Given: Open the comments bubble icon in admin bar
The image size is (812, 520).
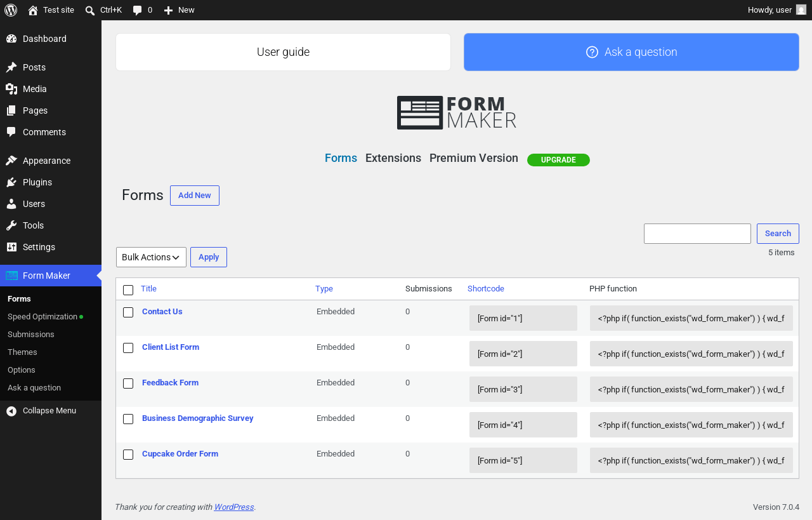Looking at the screenshot, I should coord(137,10).
